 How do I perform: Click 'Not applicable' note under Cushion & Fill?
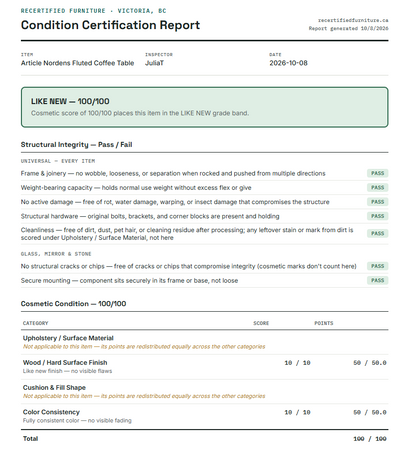click(x=144, y=396)
